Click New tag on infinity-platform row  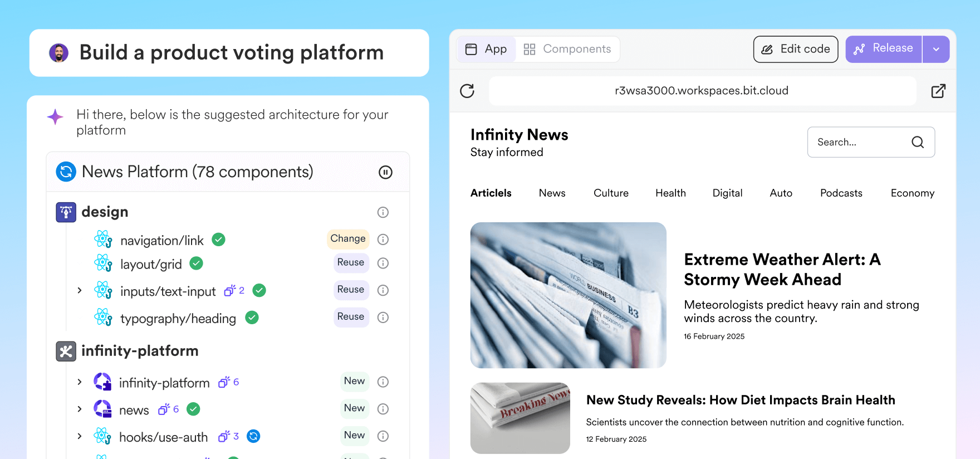pos(354,381)
